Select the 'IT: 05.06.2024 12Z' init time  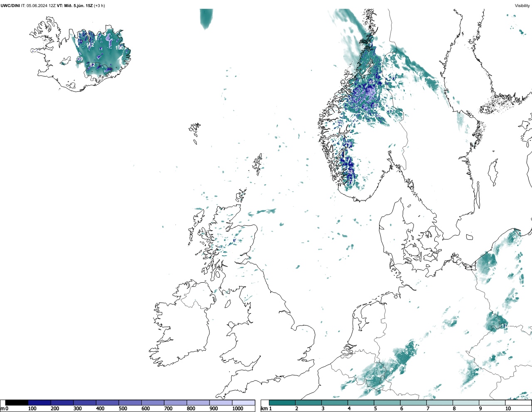click(x=39, y=5)
